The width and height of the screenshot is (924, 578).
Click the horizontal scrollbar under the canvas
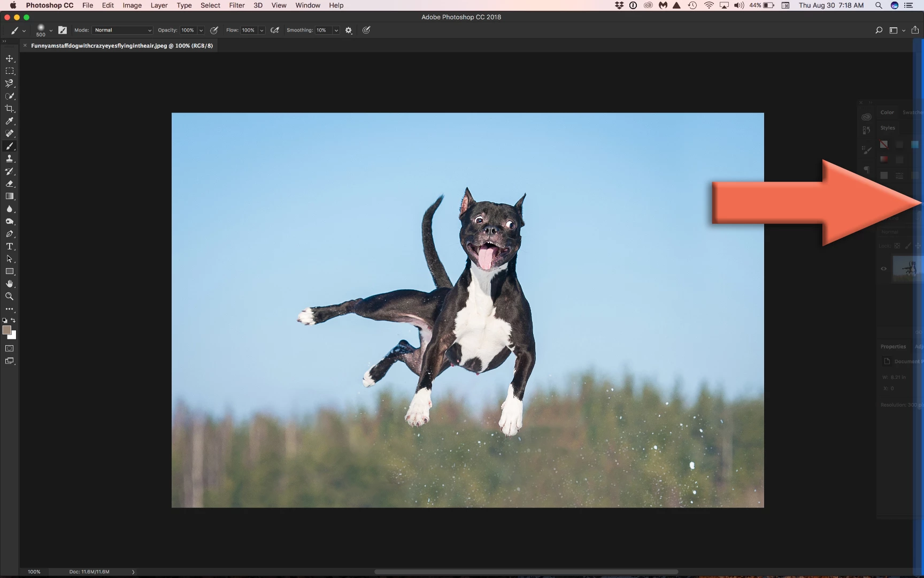point(526,572)
